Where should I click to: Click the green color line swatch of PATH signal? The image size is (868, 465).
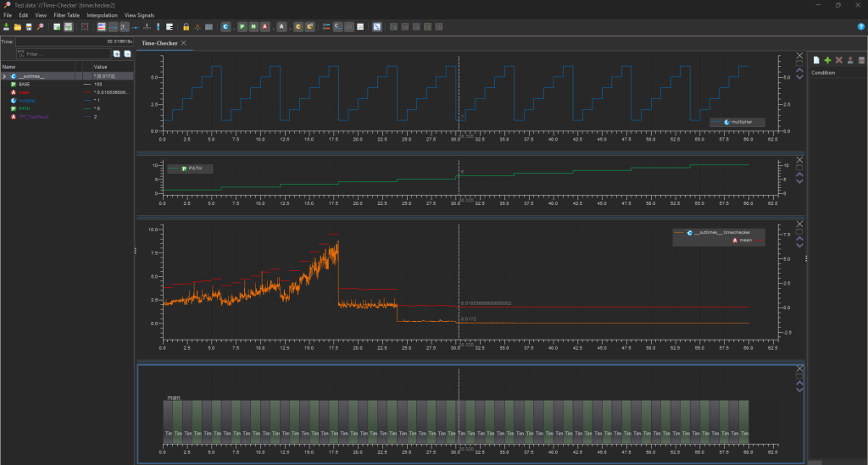[x=87, y=108]
